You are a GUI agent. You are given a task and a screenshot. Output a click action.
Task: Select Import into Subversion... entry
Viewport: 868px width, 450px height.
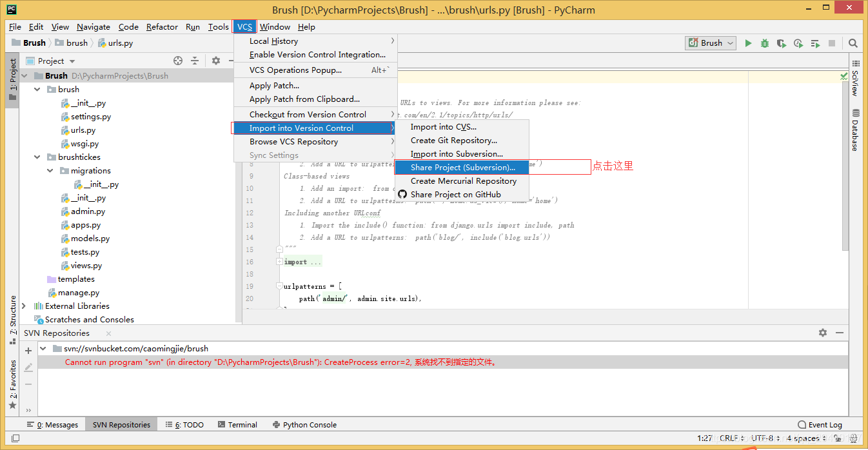pos(462,153)
